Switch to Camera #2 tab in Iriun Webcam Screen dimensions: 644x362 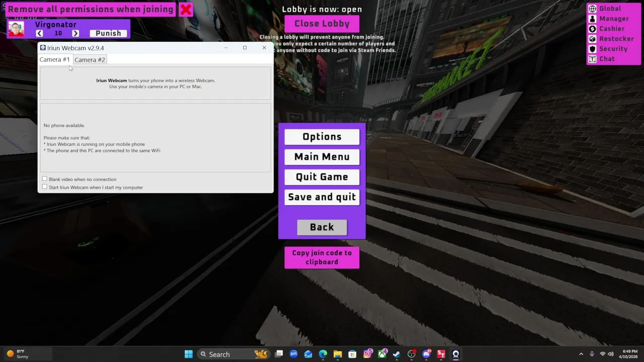point(90,60)
